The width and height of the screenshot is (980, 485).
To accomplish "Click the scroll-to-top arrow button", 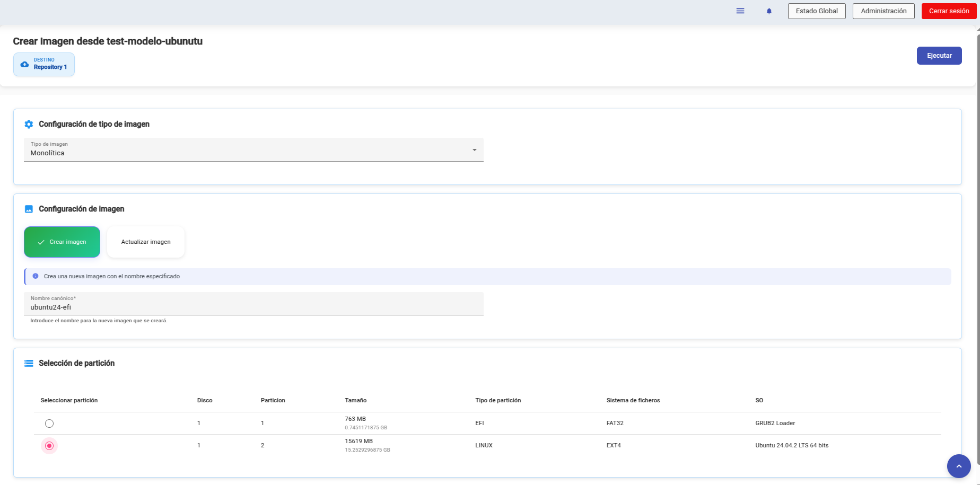I will [958, 466].
